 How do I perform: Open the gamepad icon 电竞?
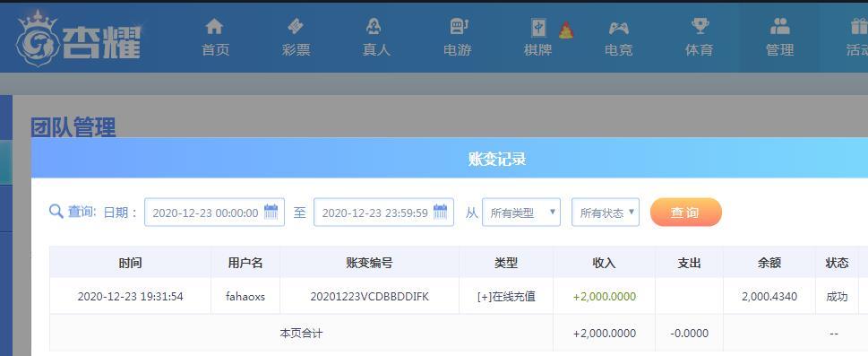(x=618, y=27)
